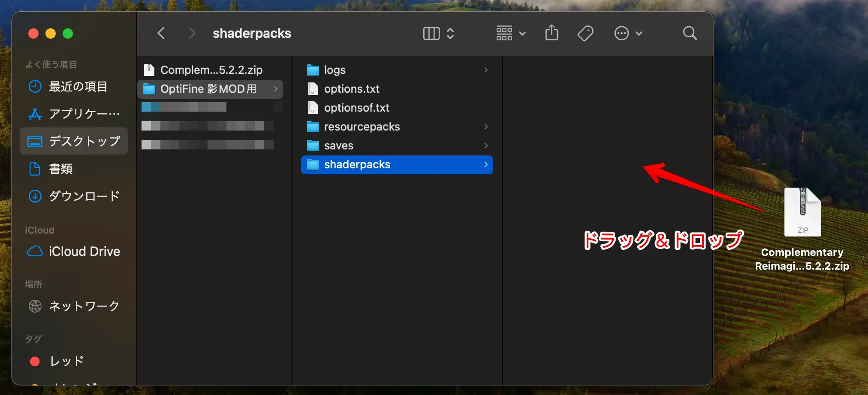The height and width of the screenshot is (395, 868).
Task: Click the download arrow icon in sidebar
Action: (35, 196)
